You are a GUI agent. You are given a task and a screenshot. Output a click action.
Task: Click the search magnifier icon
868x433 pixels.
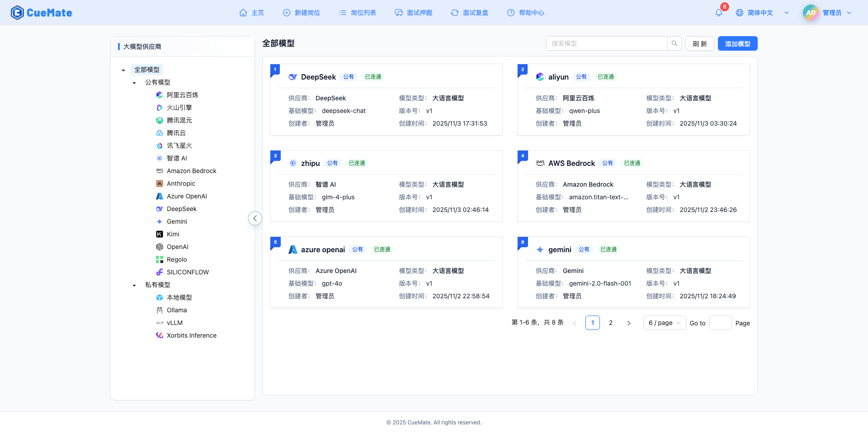coord(674,43)
